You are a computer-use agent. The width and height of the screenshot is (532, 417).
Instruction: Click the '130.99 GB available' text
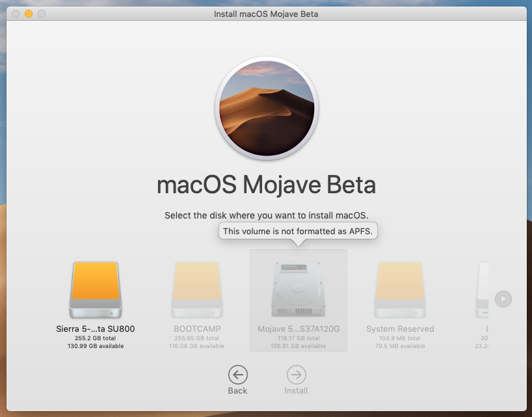(96, 346)
